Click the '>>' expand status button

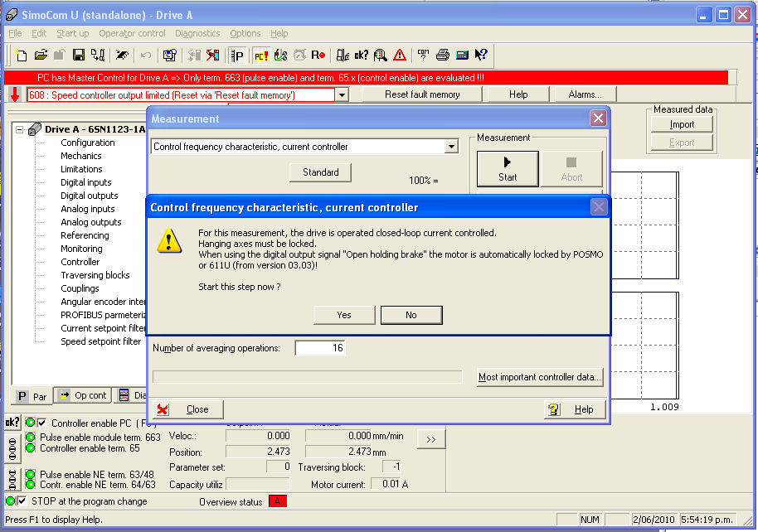coord(430,439)
